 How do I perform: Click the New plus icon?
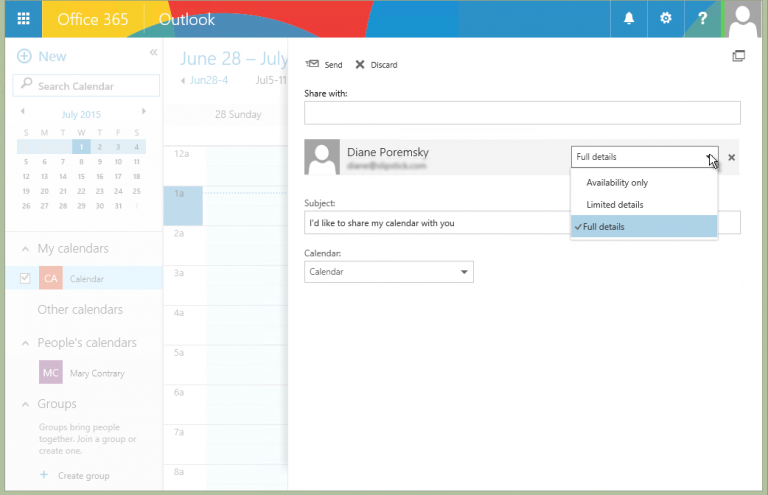point(24,56)
